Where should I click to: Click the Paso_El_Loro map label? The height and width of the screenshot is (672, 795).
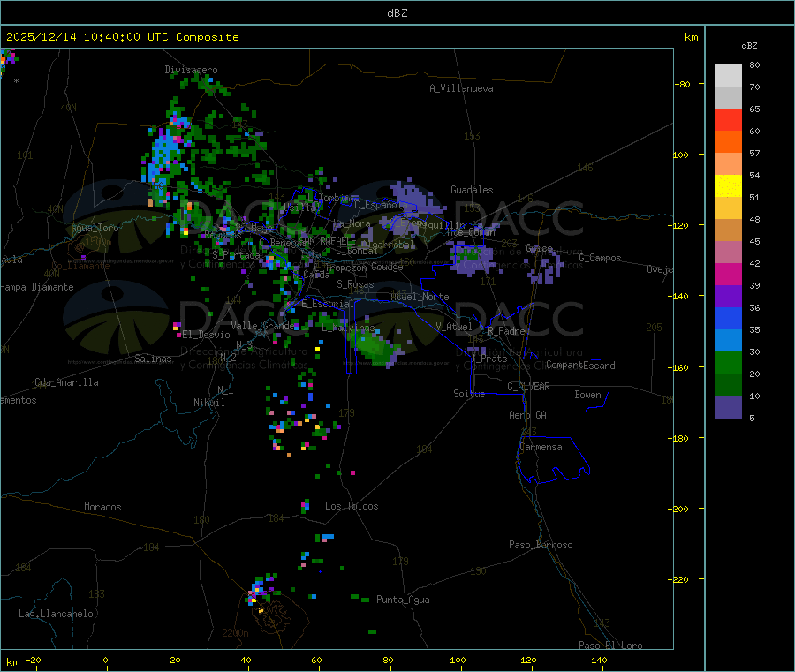point(610,646)
